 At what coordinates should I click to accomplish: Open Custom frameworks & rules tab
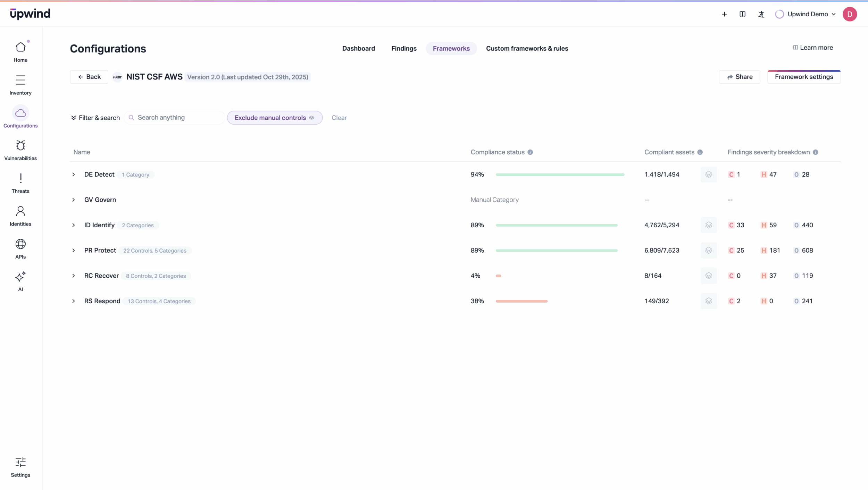click(527, 49)
